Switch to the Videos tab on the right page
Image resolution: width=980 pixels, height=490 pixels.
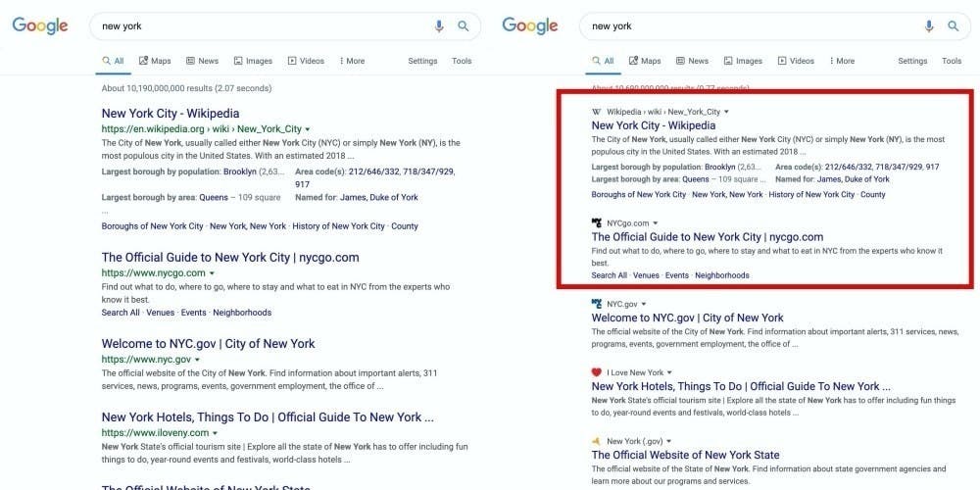796,61
